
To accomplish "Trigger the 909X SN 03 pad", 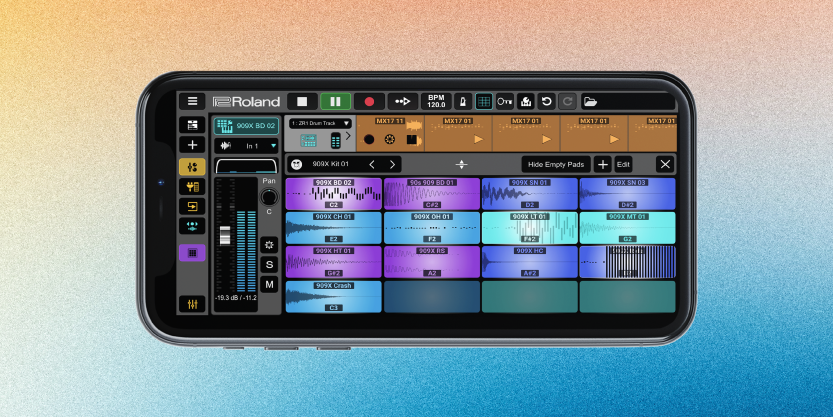I will [x=627, y=194].
